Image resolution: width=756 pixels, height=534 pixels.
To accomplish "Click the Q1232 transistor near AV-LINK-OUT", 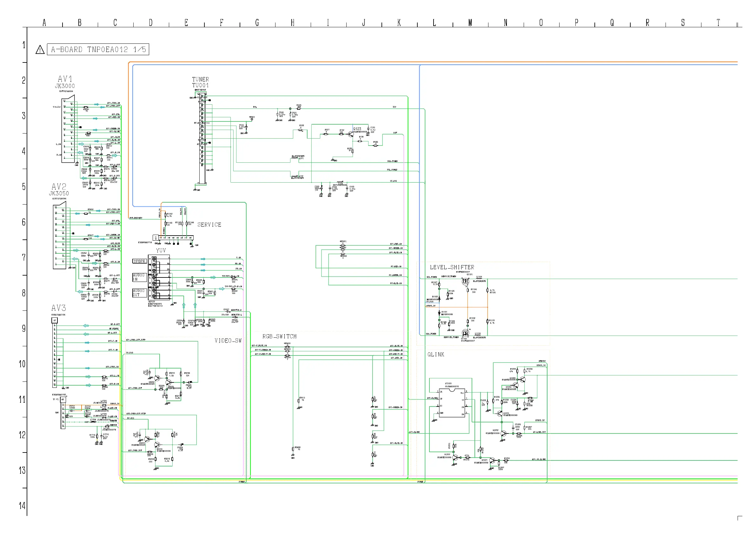I will tap(504, 434).
